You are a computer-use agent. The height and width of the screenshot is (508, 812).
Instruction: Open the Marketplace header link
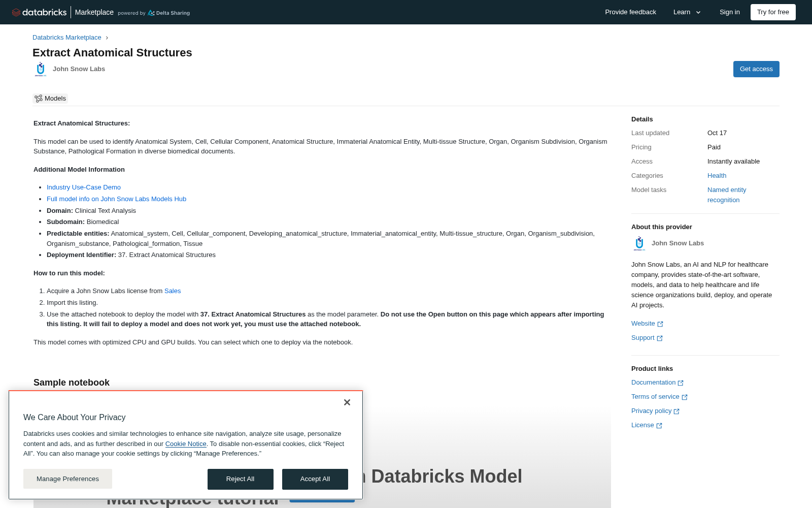(94, 12)
